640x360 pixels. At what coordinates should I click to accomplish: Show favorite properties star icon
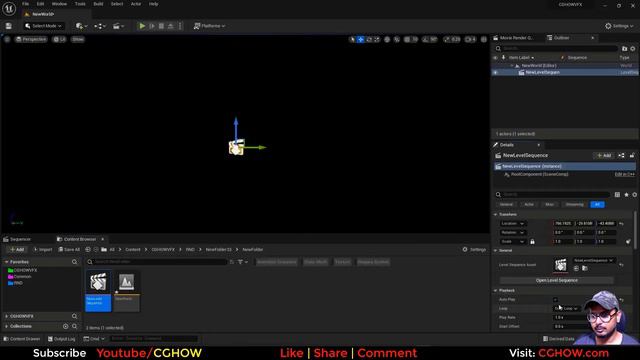coord(627,195)
